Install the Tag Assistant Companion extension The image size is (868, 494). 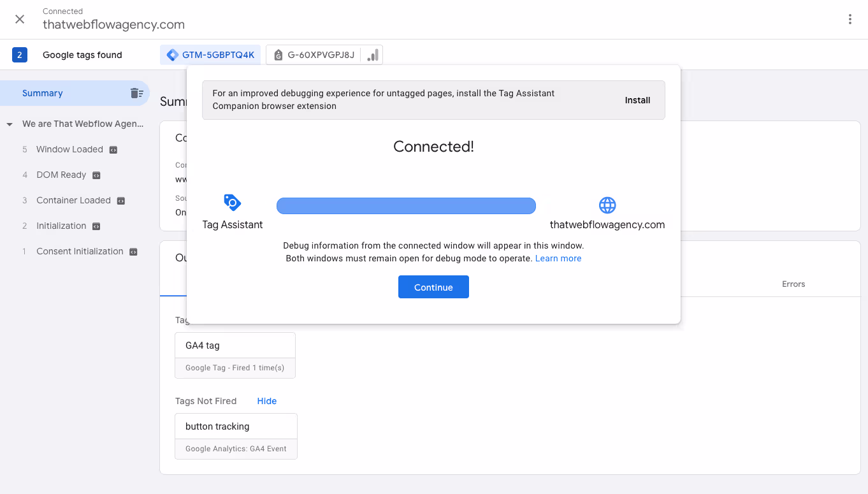coord(637,100)
